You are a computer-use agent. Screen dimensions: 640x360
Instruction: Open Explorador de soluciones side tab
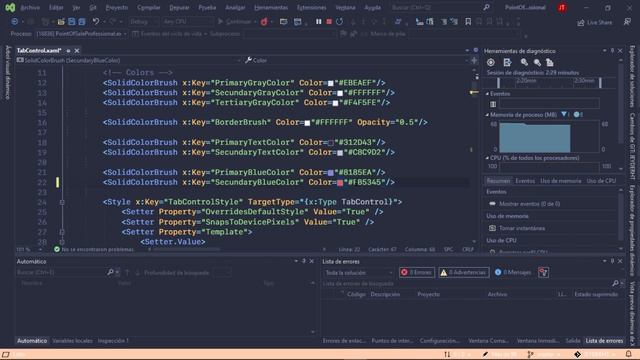coord(632,76)
